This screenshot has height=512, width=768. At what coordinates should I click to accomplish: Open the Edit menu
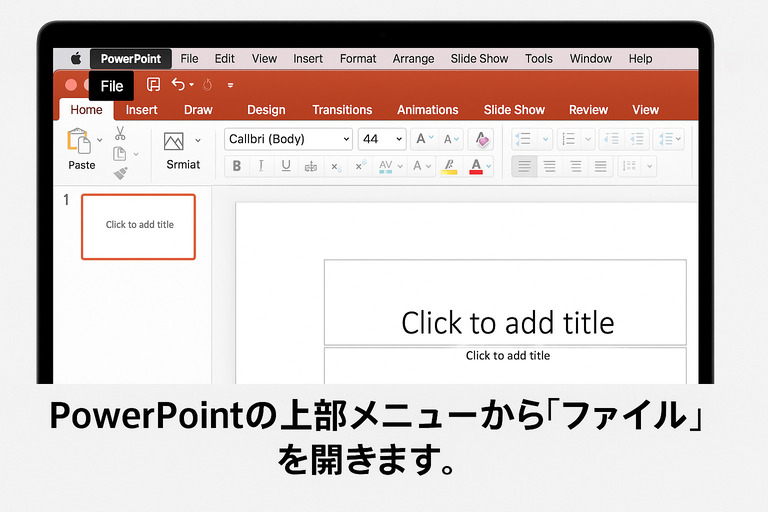click(224, 59)
